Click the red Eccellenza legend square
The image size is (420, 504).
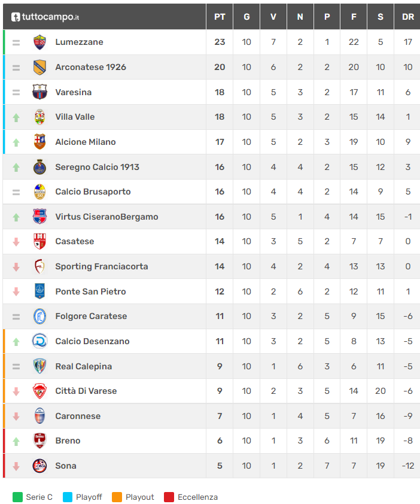[169, 497]
